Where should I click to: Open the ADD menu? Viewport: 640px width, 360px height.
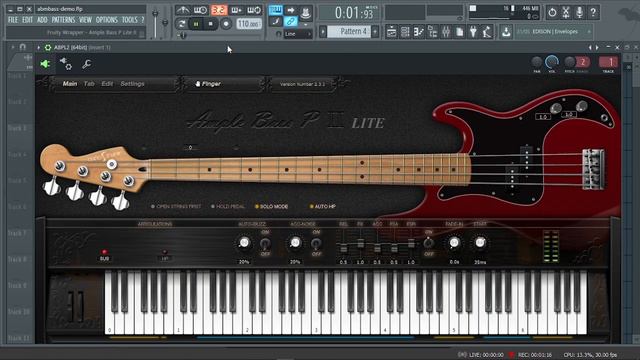[42, 20]
